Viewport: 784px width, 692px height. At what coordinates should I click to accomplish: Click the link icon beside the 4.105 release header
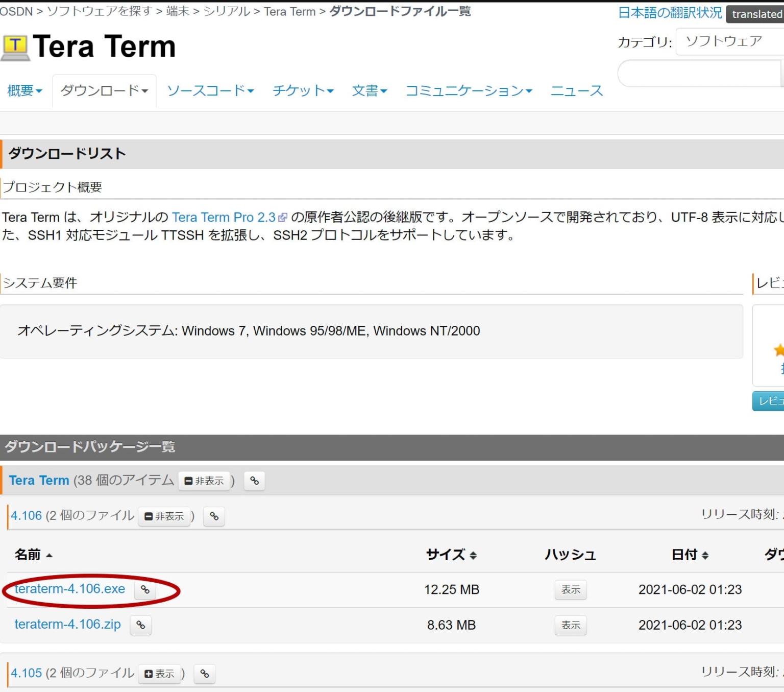pos(205,674)
